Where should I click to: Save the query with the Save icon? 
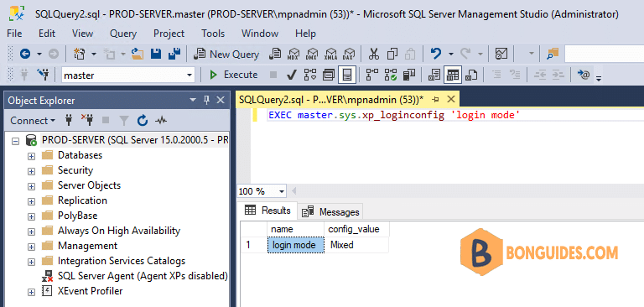[x=156, y=54]
